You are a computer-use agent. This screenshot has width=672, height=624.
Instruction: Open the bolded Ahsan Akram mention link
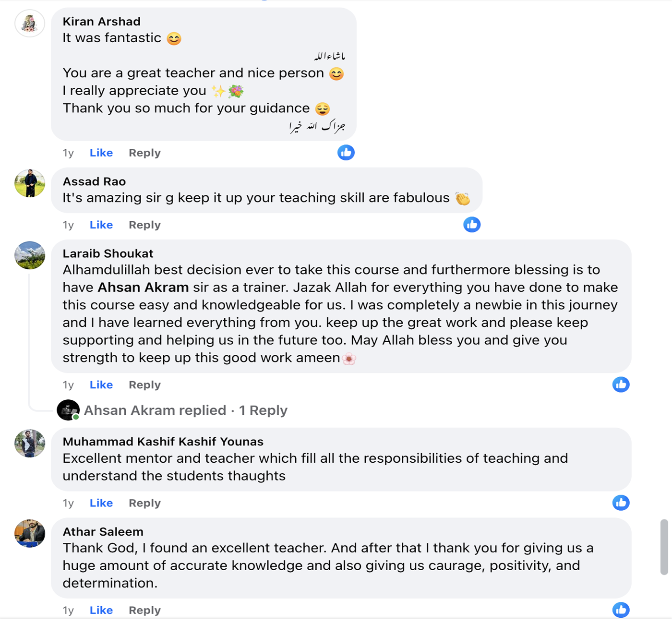pos(143,288)
